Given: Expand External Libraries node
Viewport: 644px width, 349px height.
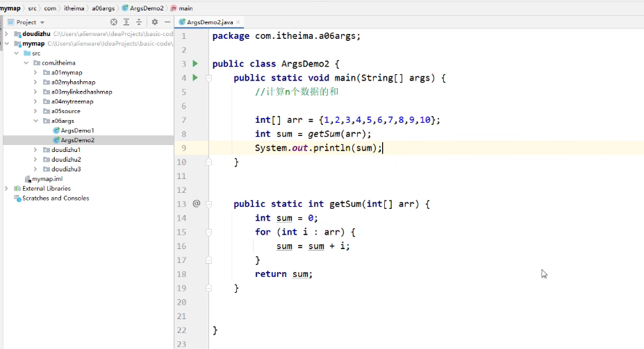Looking at the screenshot, I should (6, 189).
